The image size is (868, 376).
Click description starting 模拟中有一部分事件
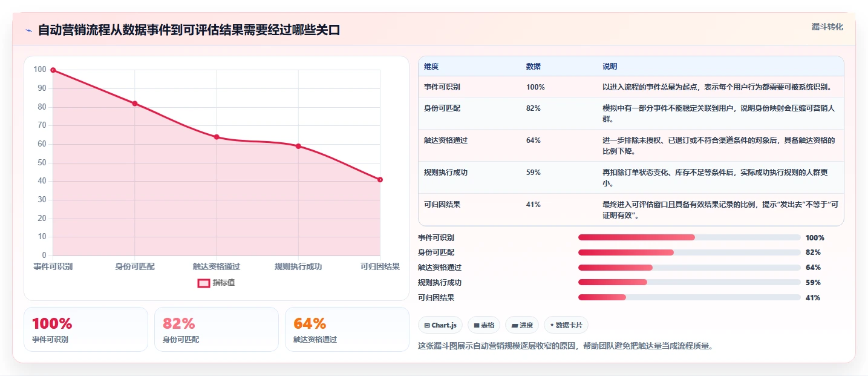(x=719, y=113)
